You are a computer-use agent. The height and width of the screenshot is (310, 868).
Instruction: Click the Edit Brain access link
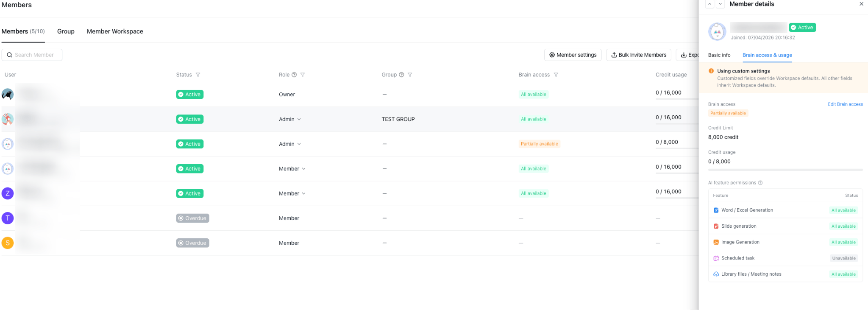click(845, 104)
